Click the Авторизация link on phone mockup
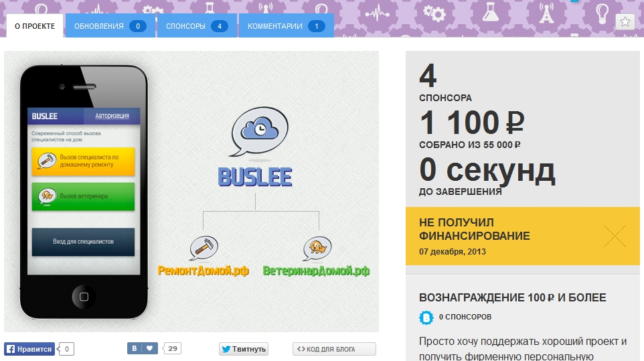 pos(112,116)
